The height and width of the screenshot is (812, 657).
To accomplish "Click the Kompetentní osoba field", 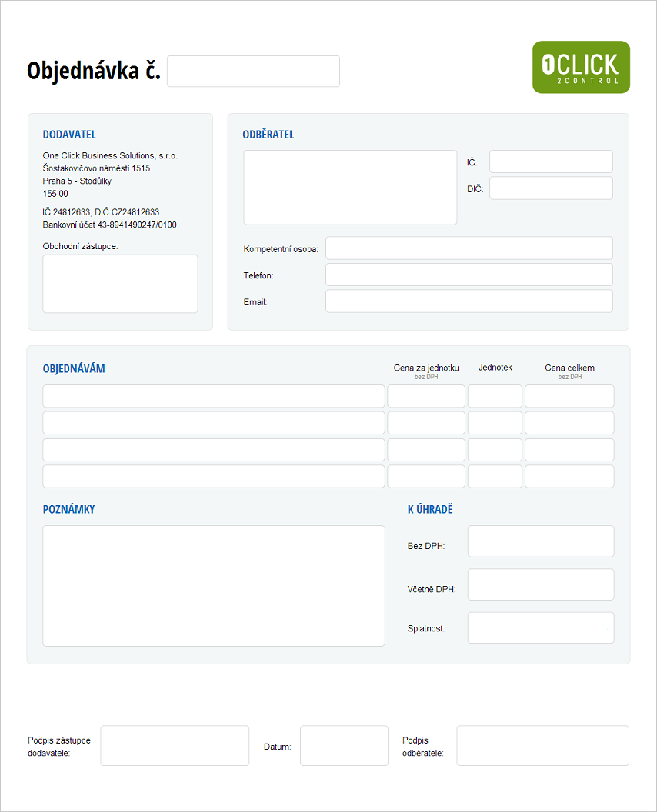I will pos(469,248).
